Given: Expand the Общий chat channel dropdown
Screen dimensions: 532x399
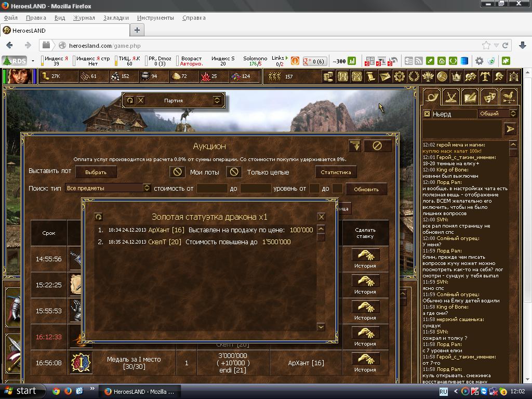Looking at the screenshot, I should (x=513, y=113).
